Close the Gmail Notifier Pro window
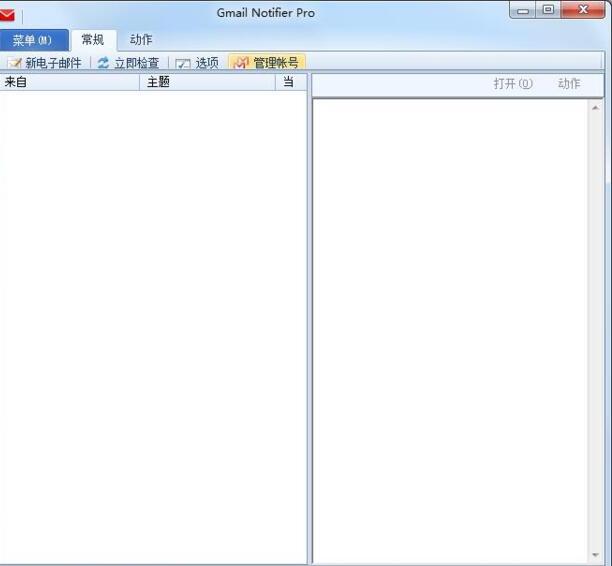 [583, 9]
